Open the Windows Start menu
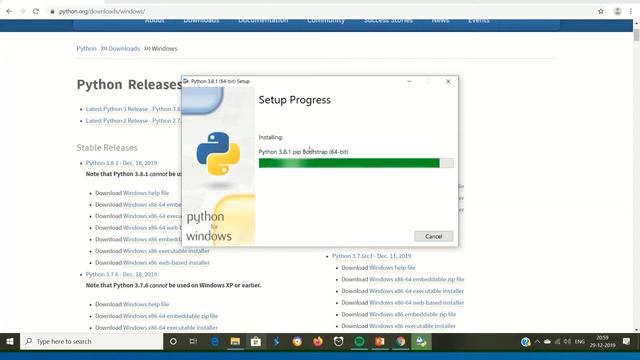The height and width of the screenshot is (360, 640). click(10, 341)
